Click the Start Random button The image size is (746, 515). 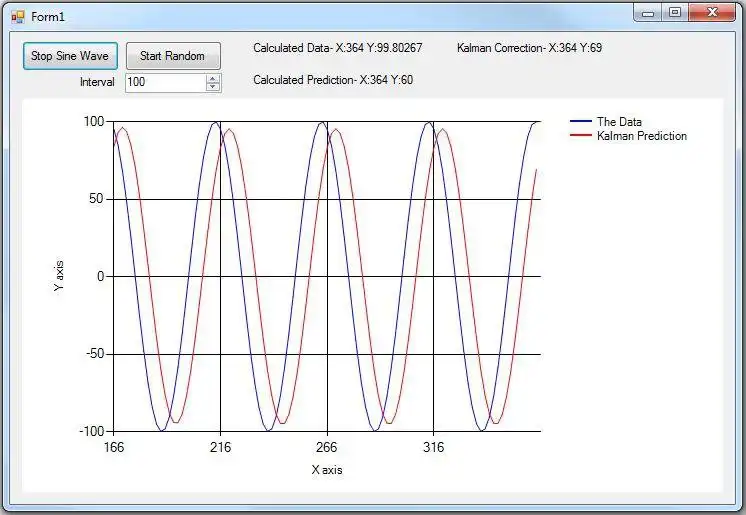[x=173, y=56]
